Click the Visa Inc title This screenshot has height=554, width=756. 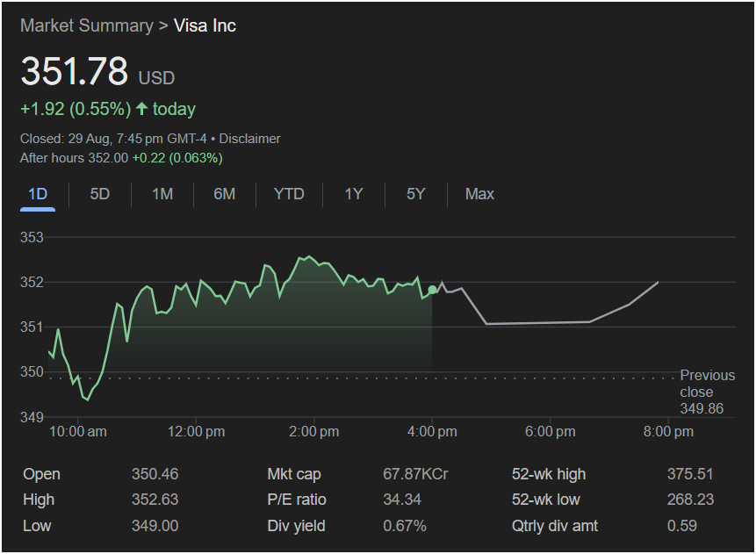(205, 25)
